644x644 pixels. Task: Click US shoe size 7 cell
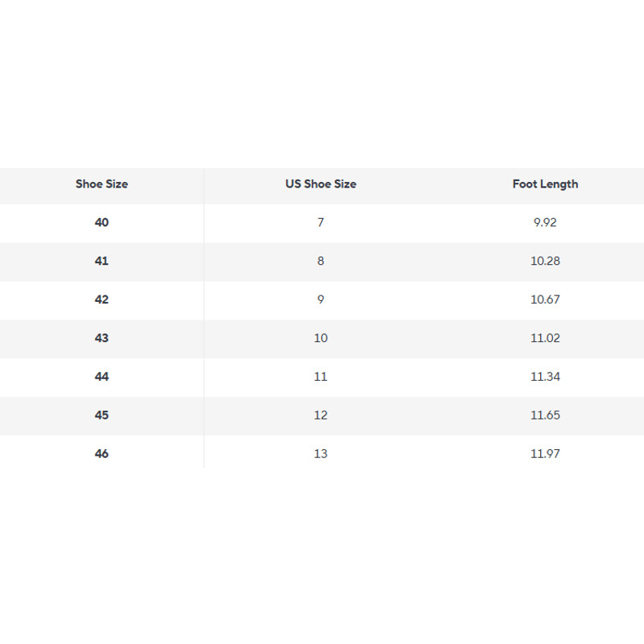tap(320, 222)
